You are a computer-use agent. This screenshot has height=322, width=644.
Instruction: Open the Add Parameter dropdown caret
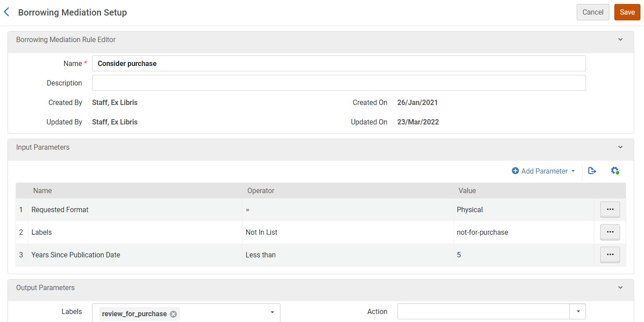(x=573, y=171)
